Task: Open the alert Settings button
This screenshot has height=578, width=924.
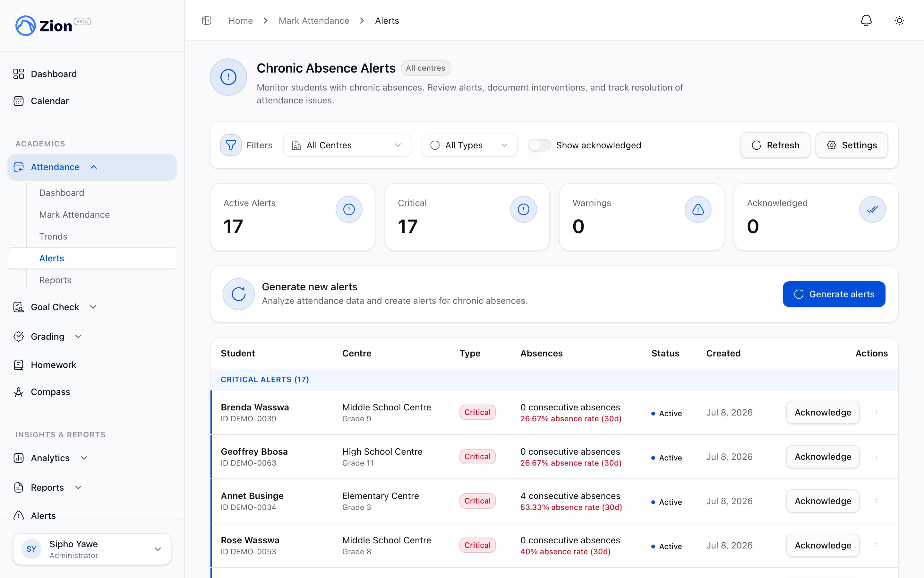Action: pos(851,145)
